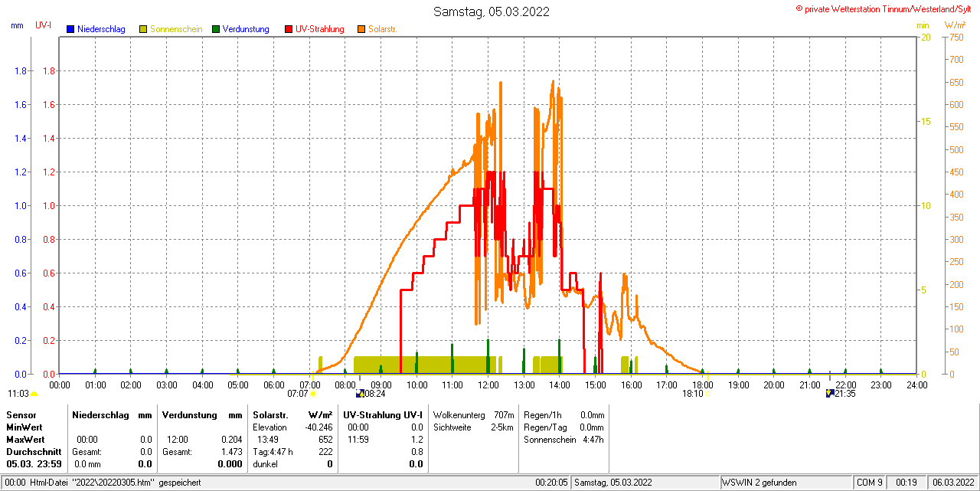Click the 12:00 time axis label
Screen dimensions: 980x491
(488, 385)
